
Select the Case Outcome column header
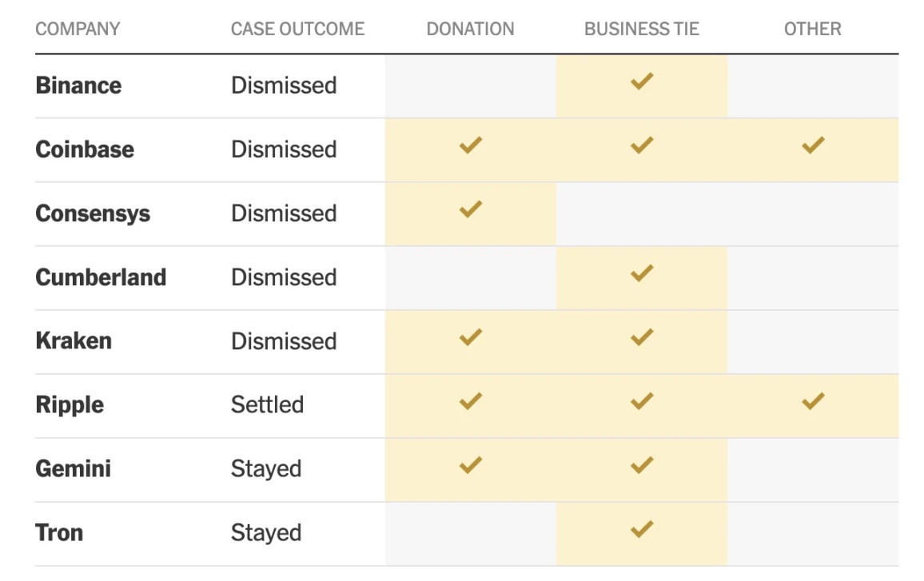pyautogui.click(x=297, y=30)
